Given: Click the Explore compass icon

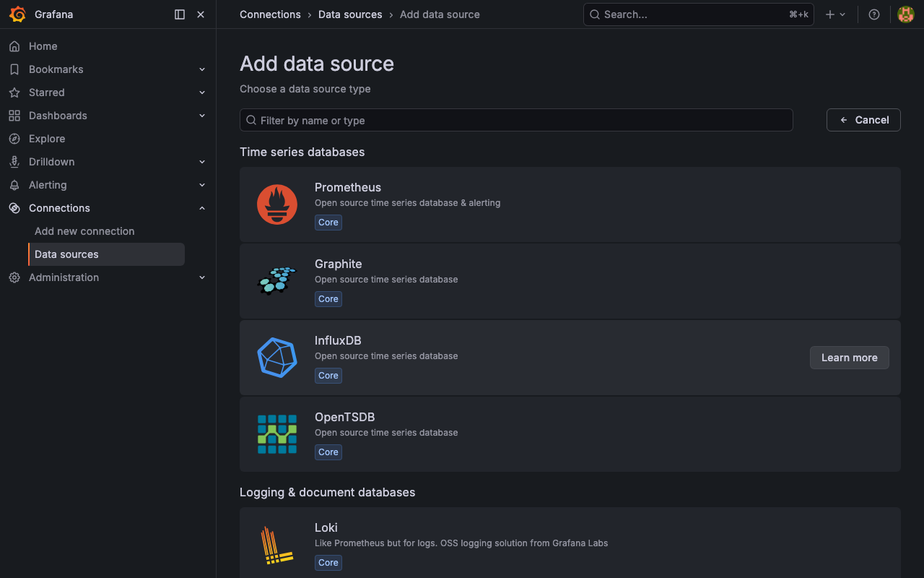Looking at the screenshot, I should pos(14,139).
